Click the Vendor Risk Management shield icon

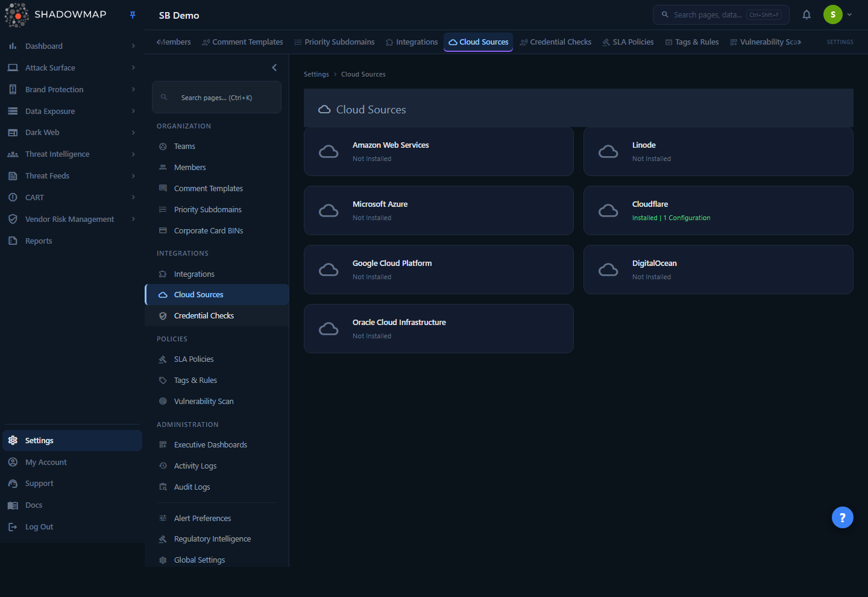(x=13, y=219)
